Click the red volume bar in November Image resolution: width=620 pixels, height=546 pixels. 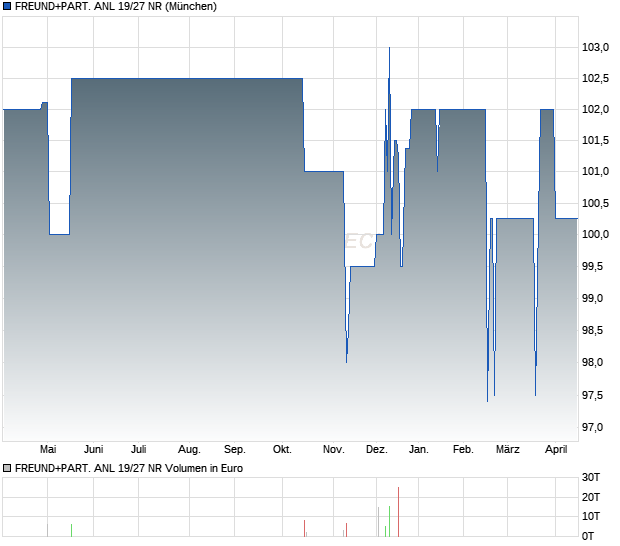[x=346, y=530]
